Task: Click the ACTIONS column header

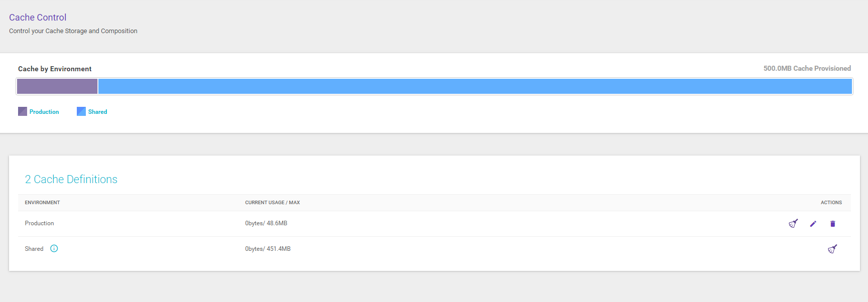Action: pos(831,203)
